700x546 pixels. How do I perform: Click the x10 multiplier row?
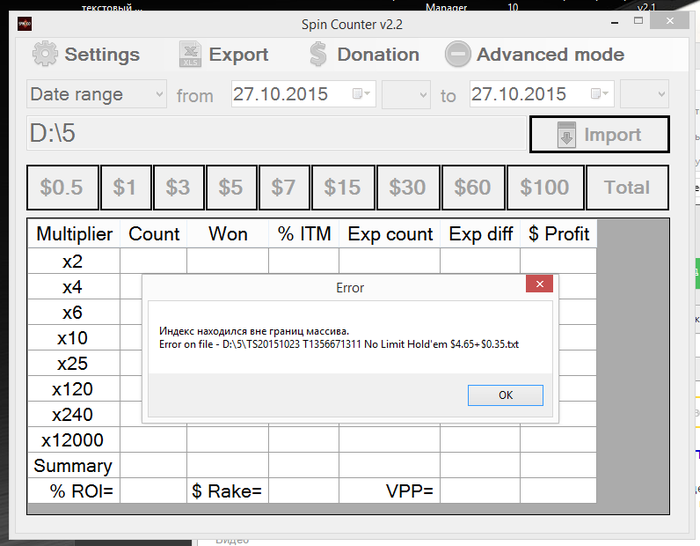click(72, 338)
